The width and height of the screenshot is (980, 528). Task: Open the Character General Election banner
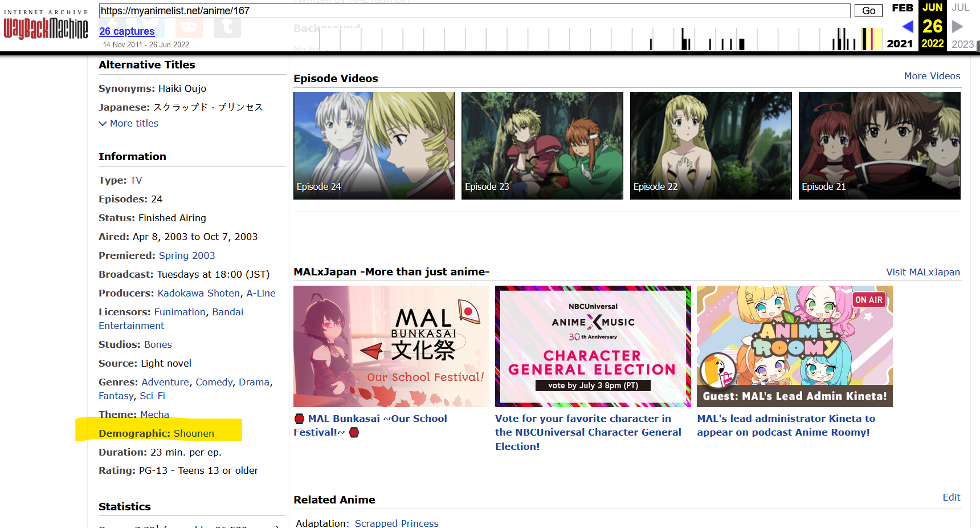coord(593,346)
